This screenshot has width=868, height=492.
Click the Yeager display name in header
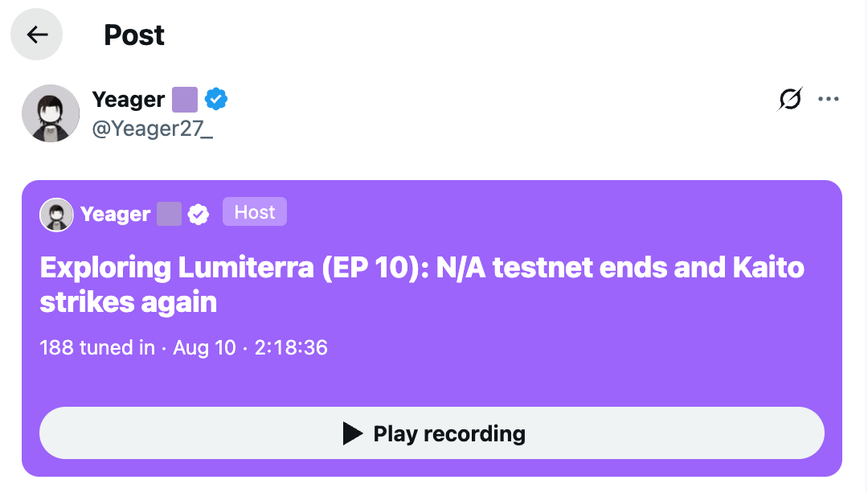pyautogui.click(x=129, y=100)
